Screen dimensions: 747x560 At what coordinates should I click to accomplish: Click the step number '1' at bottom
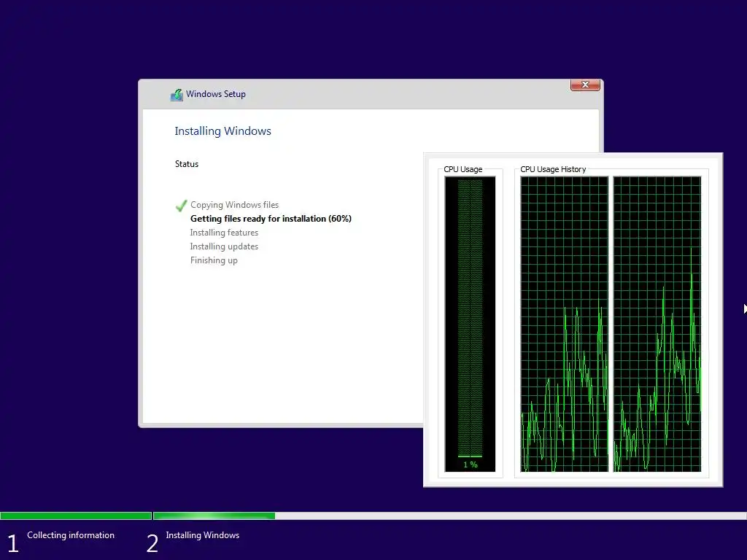(x=13, y=543)
